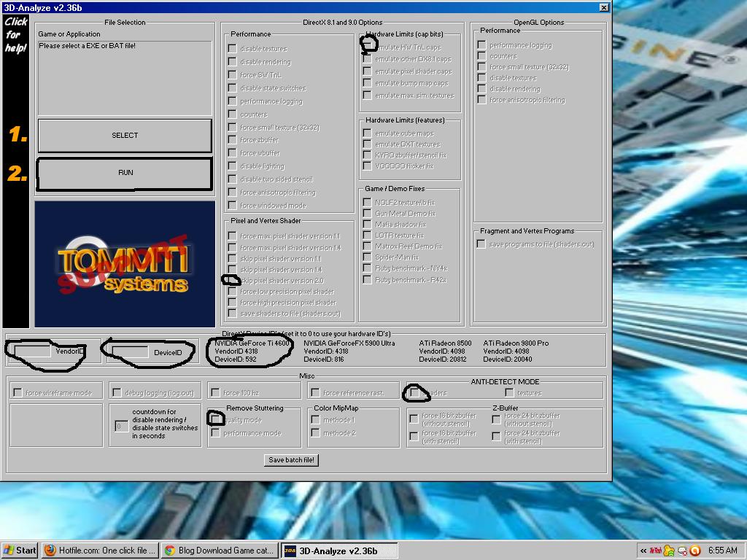This screenshot has width=747, height=560.
Task: Toggle OpenGL force anisotropic filtering
Action: (x=481, y=100)
